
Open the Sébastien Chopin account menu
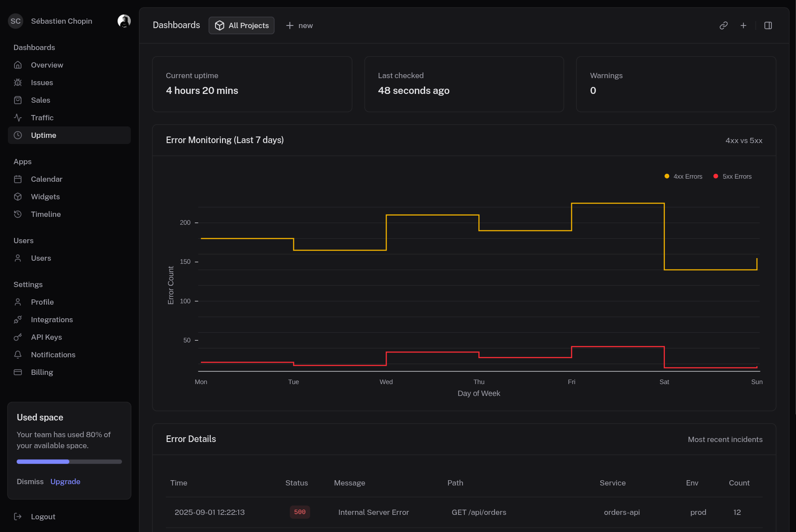[61, 21]
